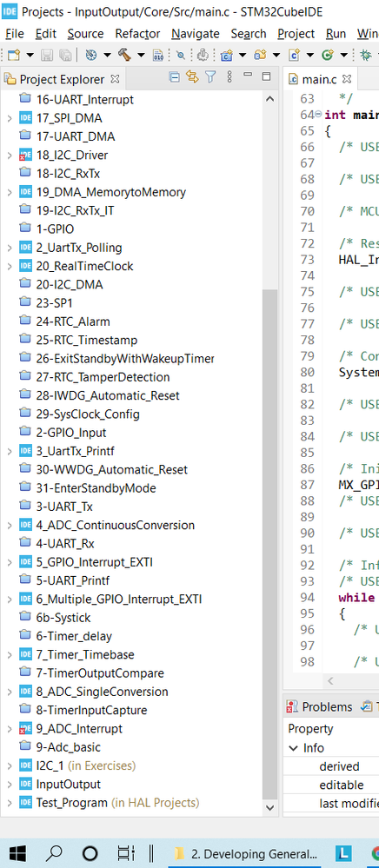Screen dimensions: 379x868
Task: Open Project Explorer View Menu (three dots)
Action: [x=229, y=77]
